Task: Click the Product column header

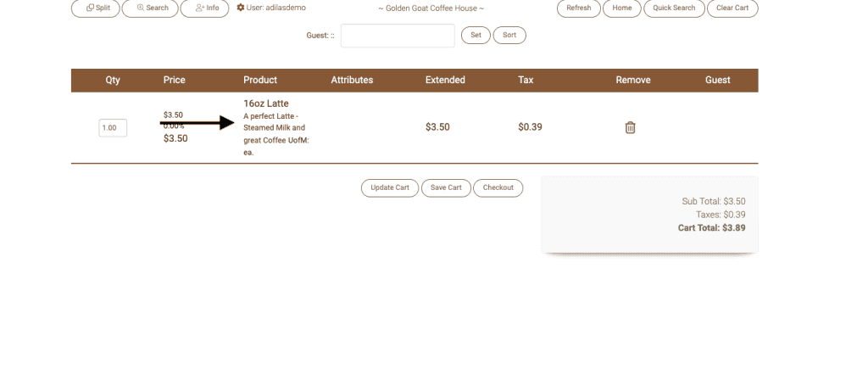Action: 260,80
